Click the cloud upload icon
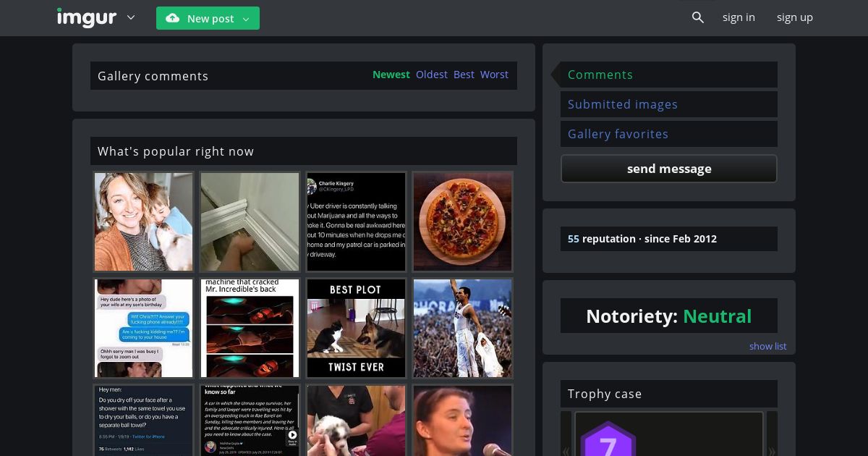 172,18
